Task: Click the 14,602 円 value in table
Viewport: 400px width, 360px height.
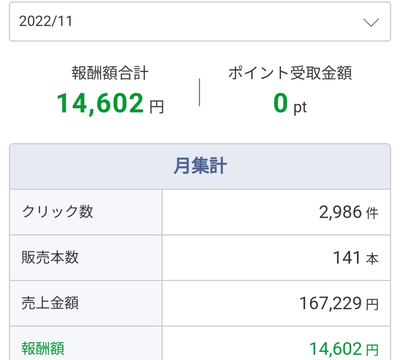Action: (x=344, y=349)
